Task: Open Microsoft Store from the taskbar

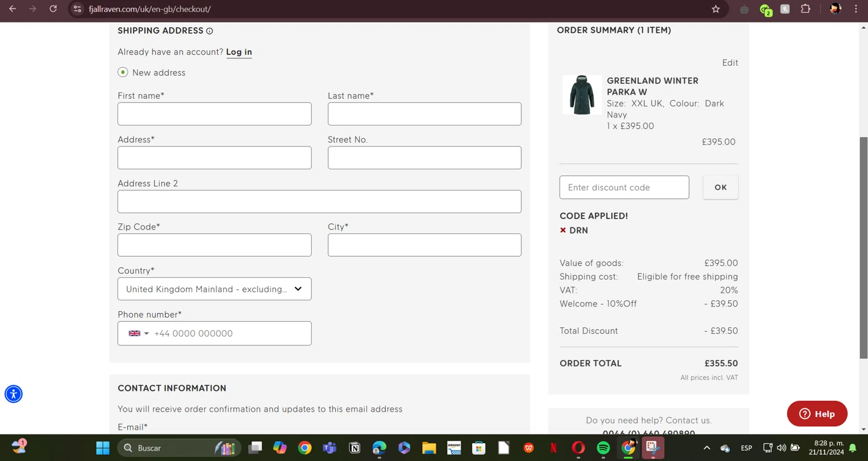Action: (479, 448)
